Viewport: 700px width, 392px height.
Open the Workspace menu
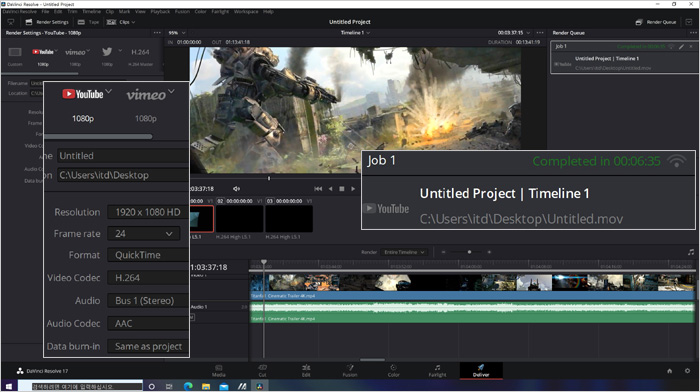pos(246,12)
